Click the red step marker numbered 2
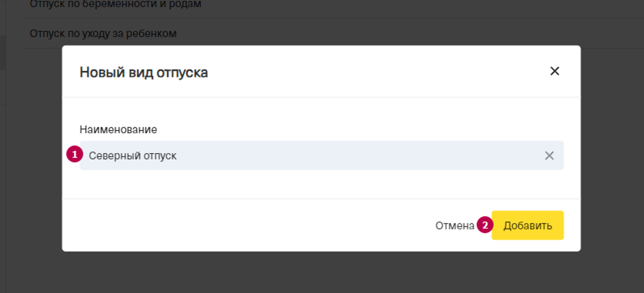The width and height of the screenshot is (644, 293). pyautogui.click(x=485, y=225)
